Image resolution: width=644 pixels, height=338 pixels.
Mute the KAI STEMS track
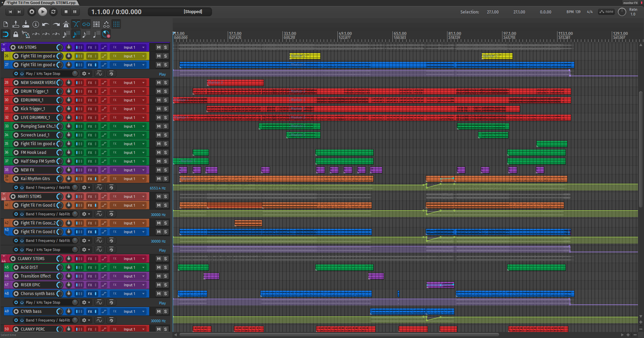point(158,47)
